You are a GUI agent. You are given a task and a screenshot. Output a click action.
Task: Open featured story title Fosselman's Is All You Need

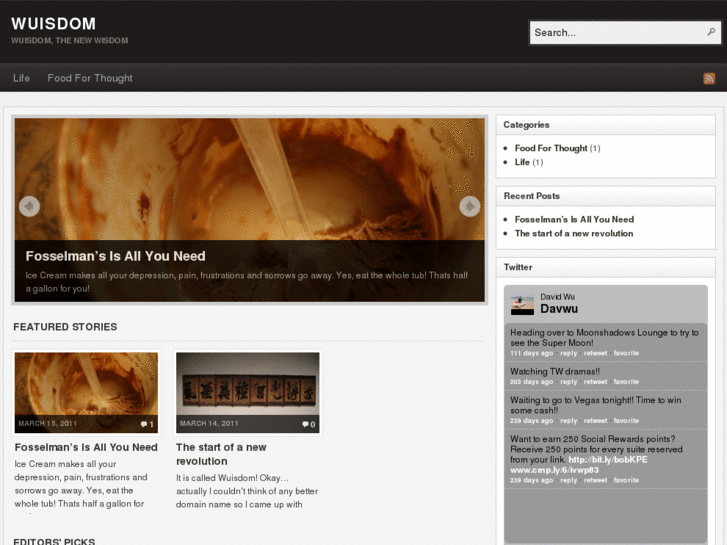(86, 447)
